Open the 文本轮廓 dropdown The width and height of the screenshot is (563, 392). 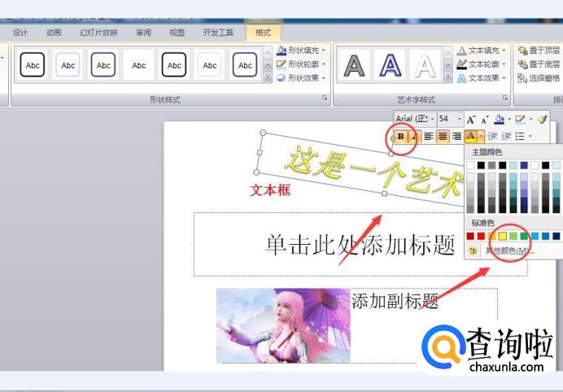(x=481, y=64)
